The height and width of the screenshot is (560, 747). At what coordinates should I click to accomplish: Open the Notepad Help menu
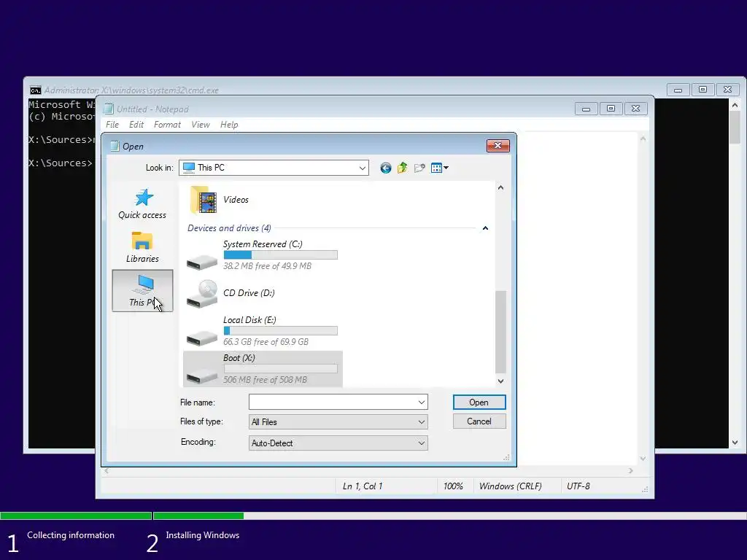coord(229,125)
